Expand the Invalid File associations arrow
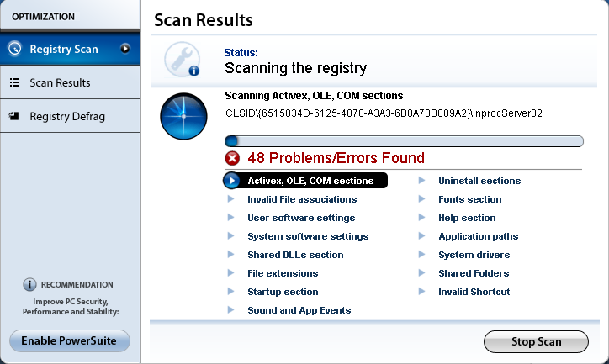609x364 pixels. coord(230,199)
